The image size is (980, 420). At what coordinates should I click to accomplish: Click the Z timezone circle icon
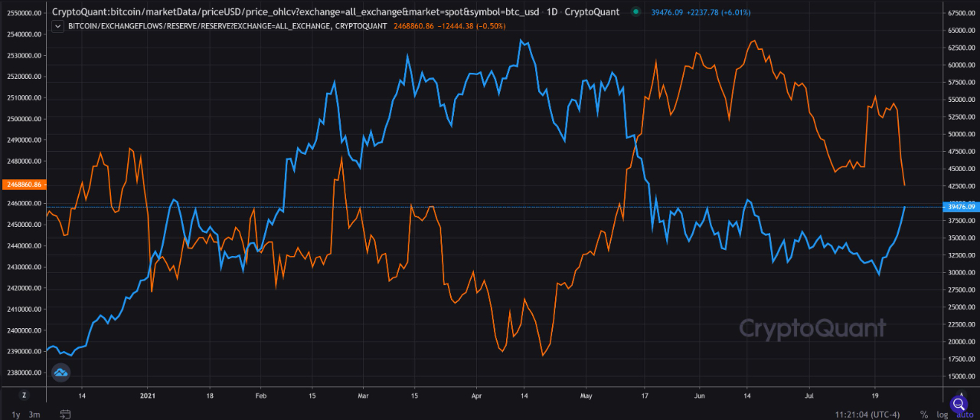tap(24, 395)
